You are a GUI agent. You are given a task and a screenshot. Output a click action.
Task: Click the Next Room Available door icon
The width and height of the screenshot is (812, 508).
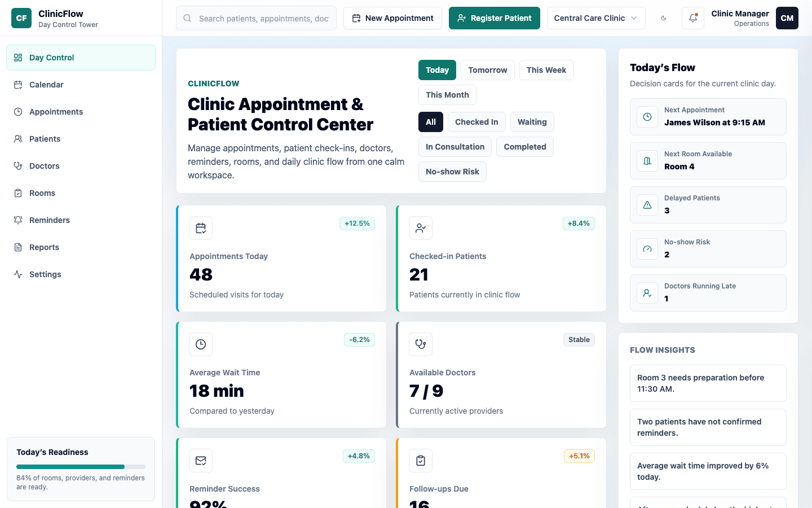(647, 161)
